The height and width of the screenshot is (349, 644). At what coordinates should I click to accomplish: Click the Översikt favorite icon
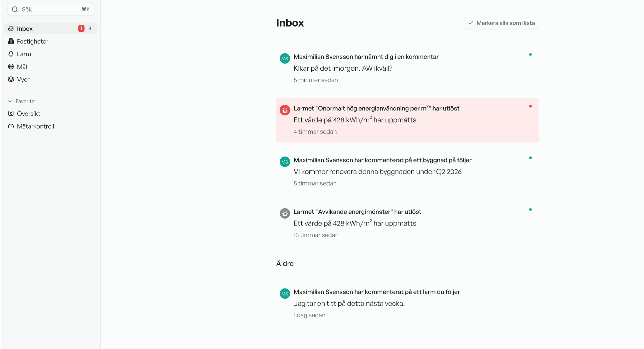[11, 114]
